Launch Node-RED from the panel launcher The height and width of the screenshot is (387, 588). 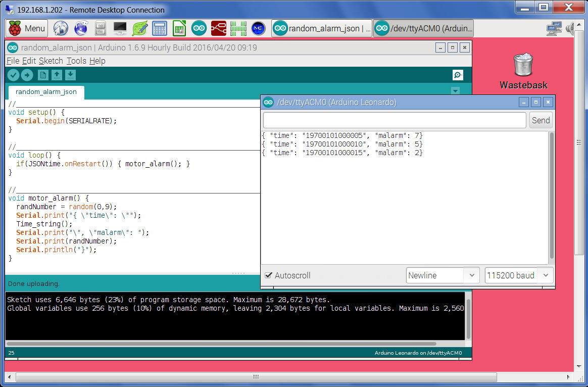coord(219,28)
